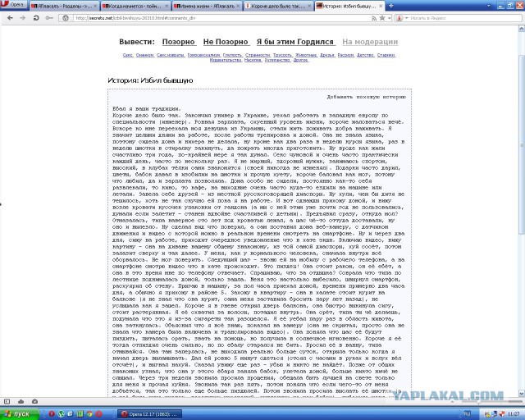Open 'Я бы этим Гордился' link
Image resolution: width=525 pixels, height=420 pixels.
(x=295, y=42)
